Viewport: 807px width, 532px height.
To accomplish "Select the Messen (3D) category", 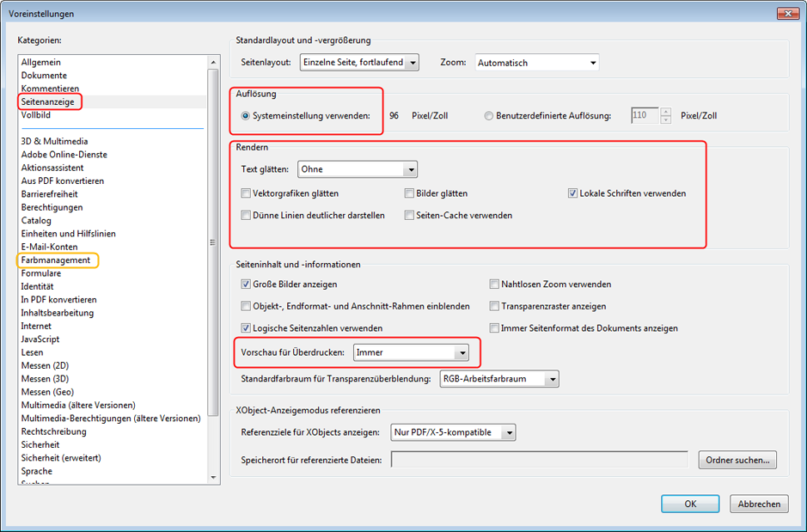I will 45,379.
